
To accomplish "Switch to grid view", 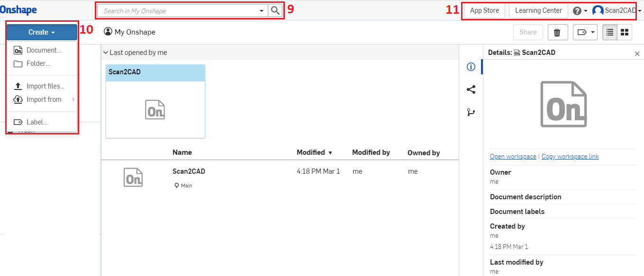I will click(x=625, y=32).
